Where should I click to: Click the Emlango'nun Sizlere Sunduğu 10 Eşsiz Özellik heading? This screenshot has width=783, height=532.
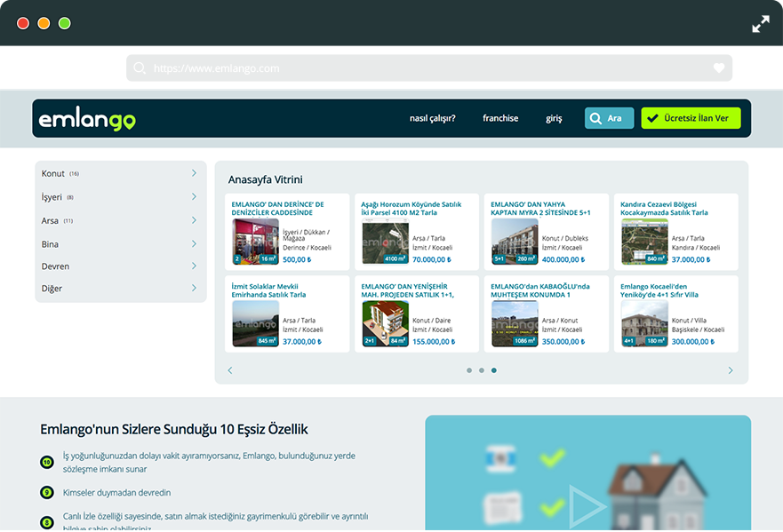click(174, 429)
